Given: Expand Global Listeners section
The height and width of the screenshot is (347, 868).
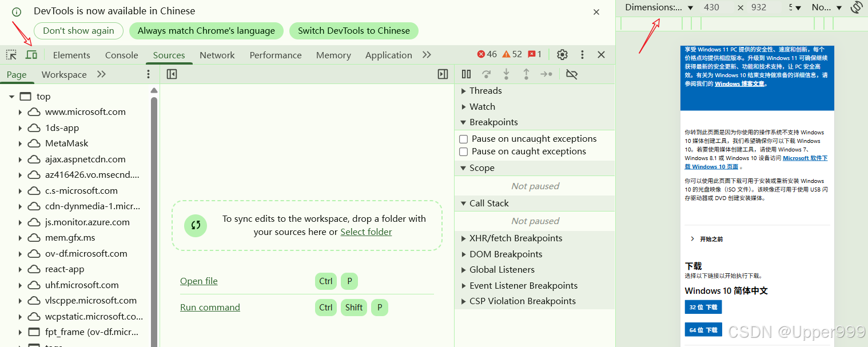Looking at the screenshot, I should point(464,270).
